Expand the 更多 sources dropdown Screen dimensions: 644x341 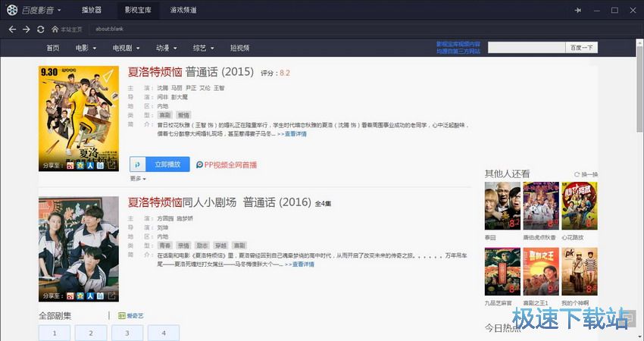pos(138,178)
